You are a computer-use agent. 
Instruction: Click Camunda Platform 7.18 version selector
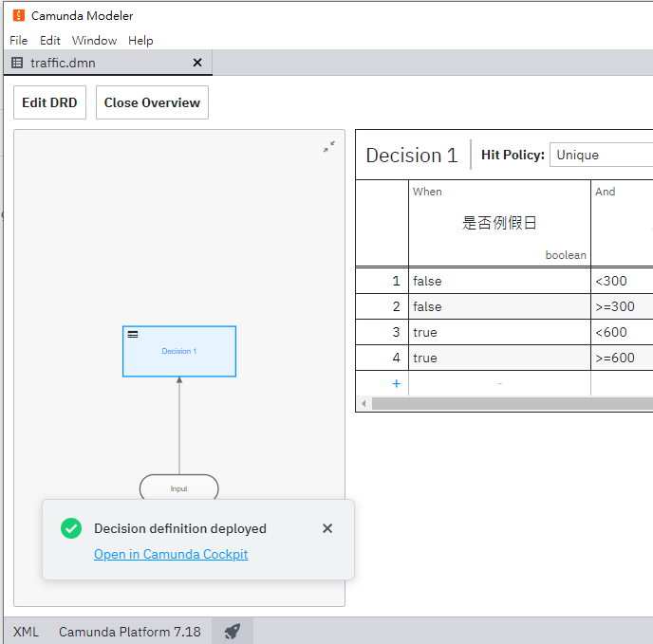(129, 632)
